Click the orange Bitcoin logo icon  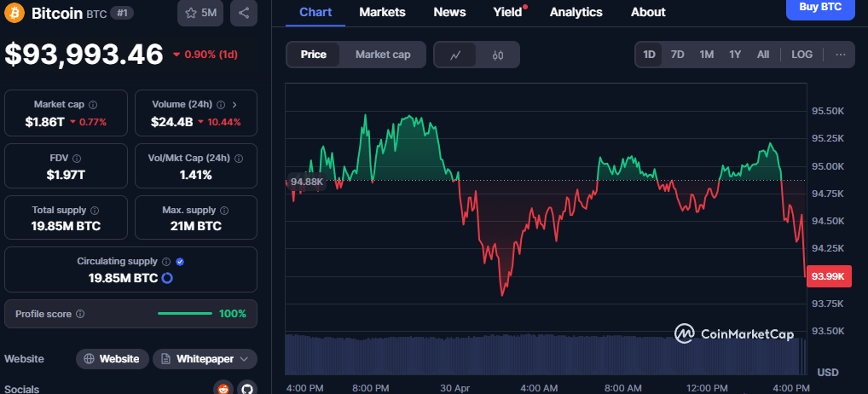click(14, 13)
